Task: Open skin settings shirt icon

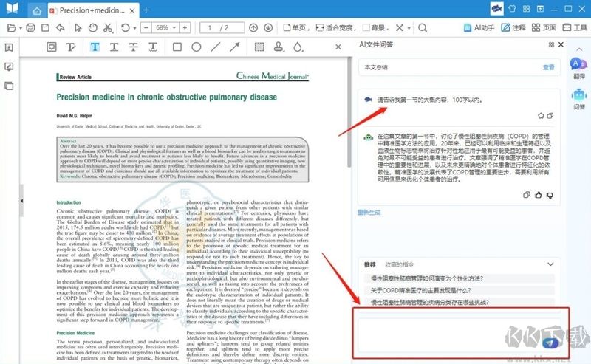Action: [x=512, y=9]
